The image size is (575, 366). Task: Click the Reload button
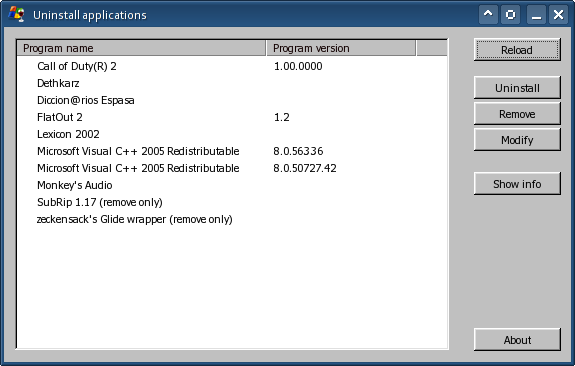[517, 50]
